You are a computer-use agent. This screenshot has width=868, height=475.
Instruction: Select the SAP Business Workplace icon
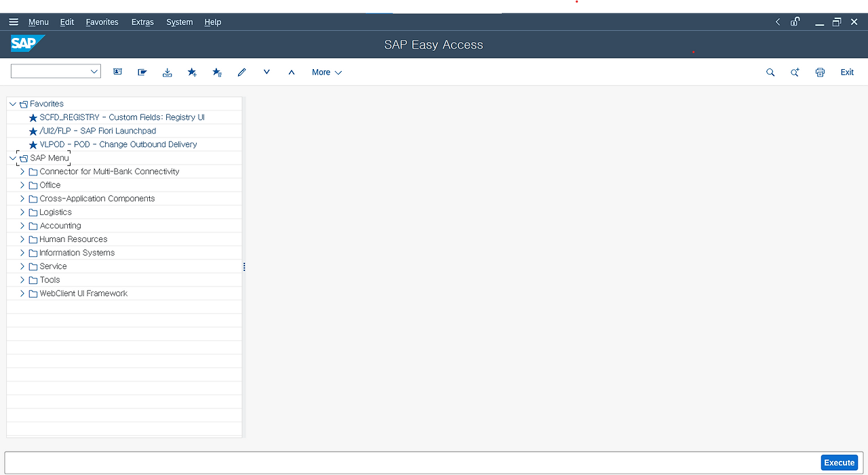pyautogui.click(x=142, y=72)
